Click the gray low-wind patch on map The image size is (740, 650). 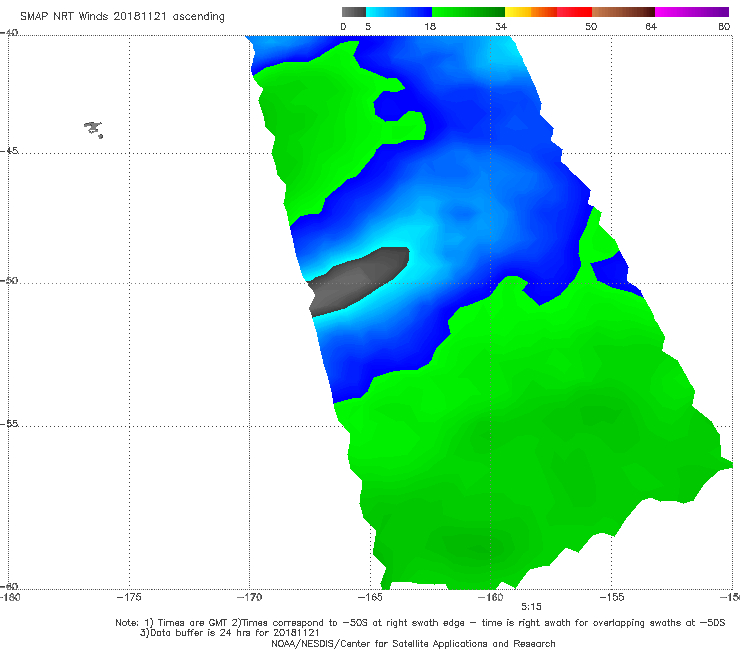[358, 281]
